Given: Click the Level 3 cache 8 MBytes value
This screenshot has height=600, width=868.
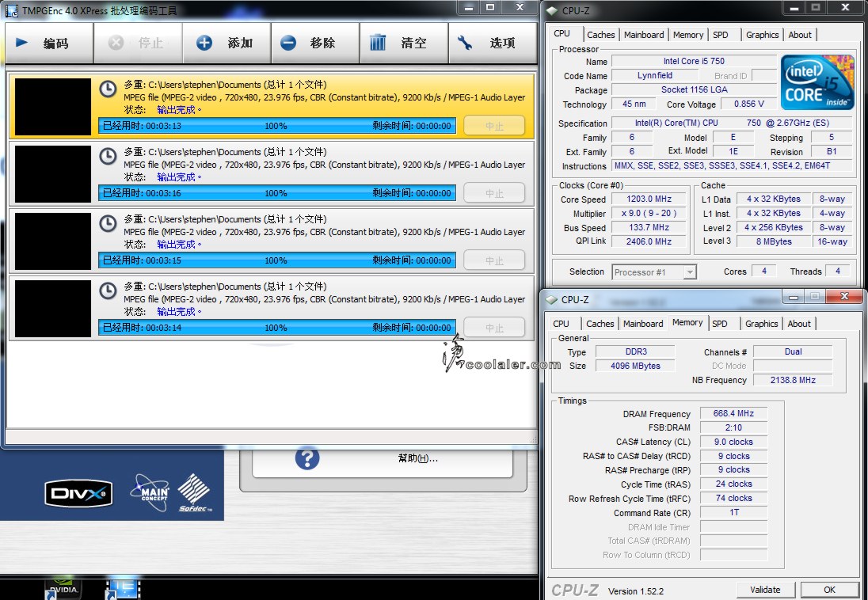Looking at the screenshot, I should (x=773, y=241).
